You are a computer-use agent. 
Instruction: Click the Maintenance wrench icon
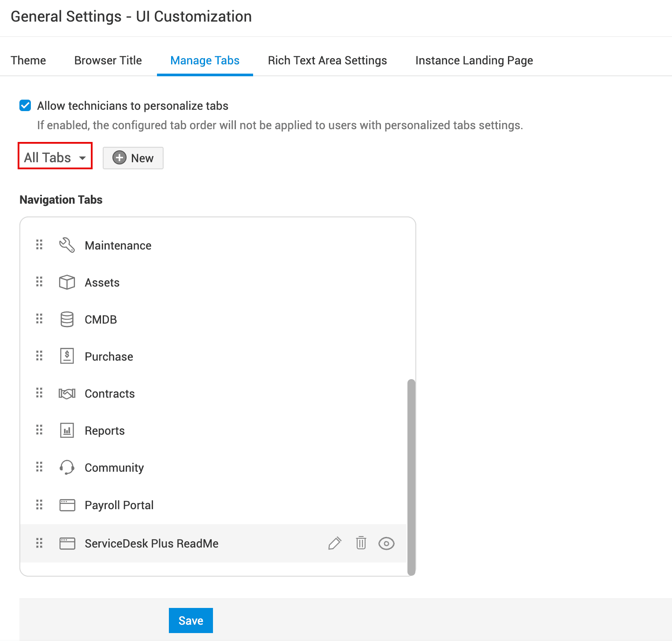(x=67, y=245)
